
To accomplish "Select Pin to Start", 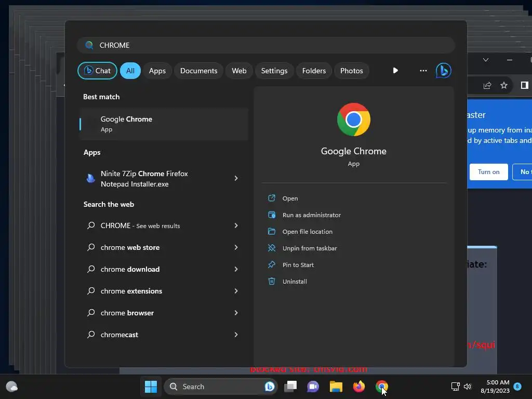I will point(298,264).
